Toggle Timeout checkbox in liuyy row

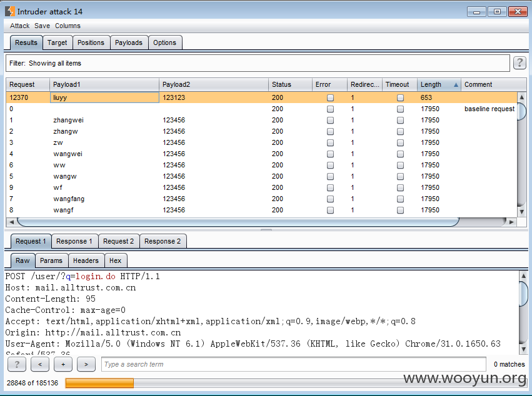pos(400,97)
